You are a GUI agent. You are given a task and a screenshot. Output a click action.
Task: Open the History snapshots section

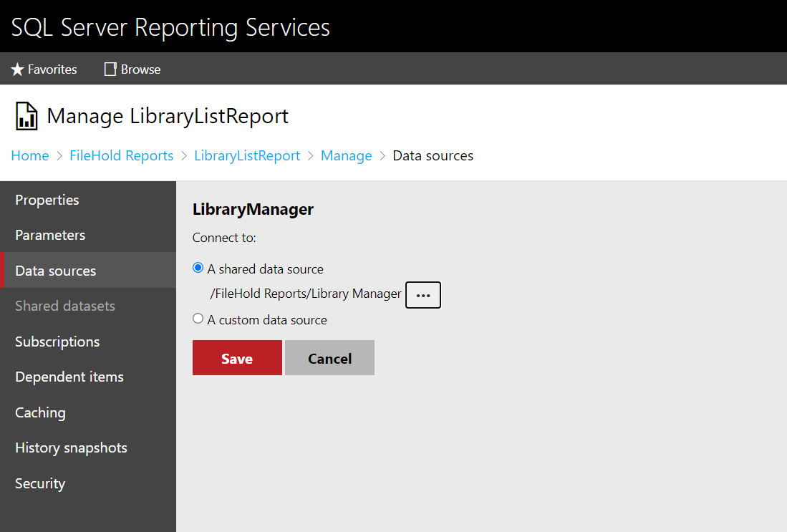tap(71, 448)
